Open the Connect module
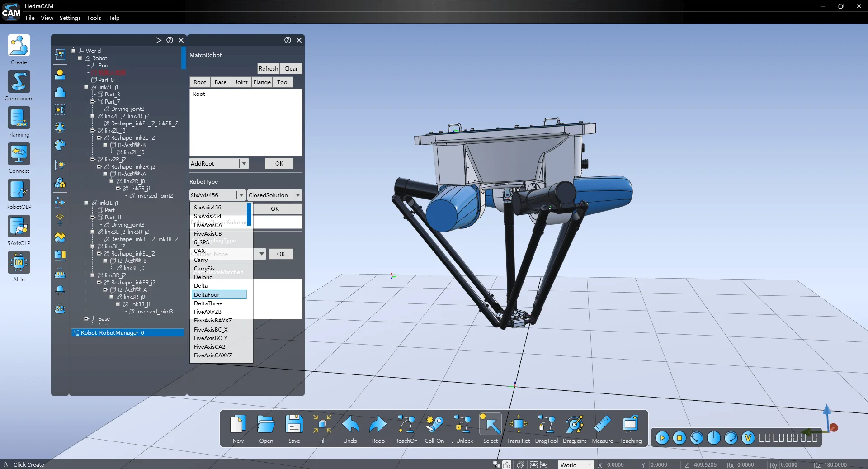The image size is (868, 469). click(19, 154)
